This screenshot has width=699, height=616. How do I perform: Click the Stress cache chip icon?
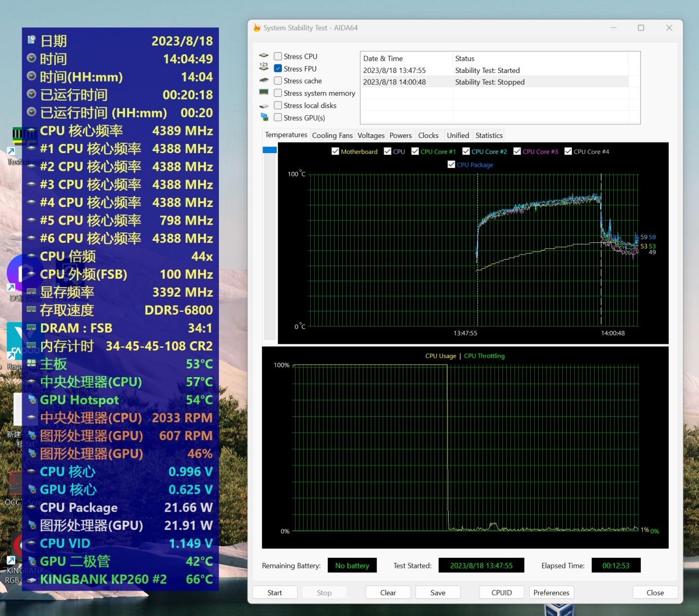(x=264, y=80)
